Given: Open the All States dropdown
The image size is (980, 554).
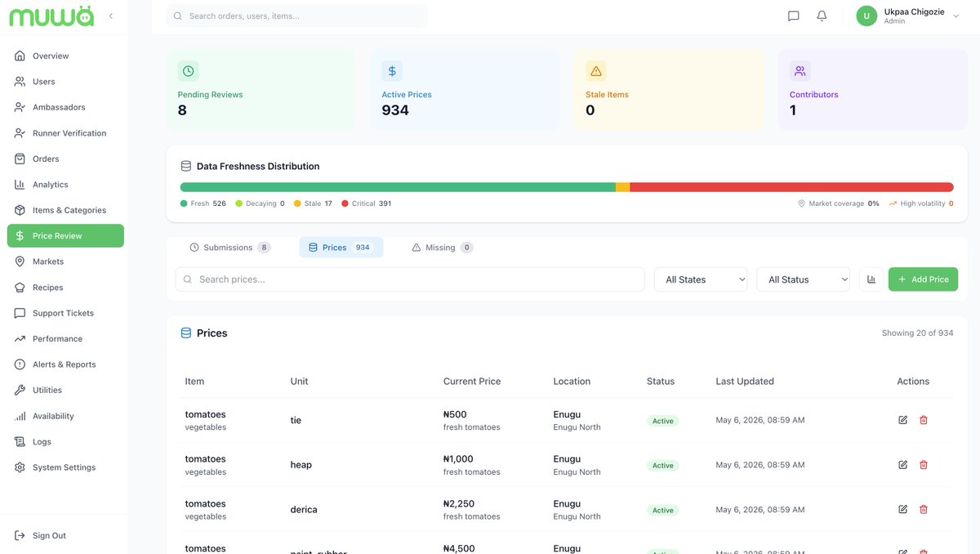Looking at the screenshot, I should click(x=701, y=279).
